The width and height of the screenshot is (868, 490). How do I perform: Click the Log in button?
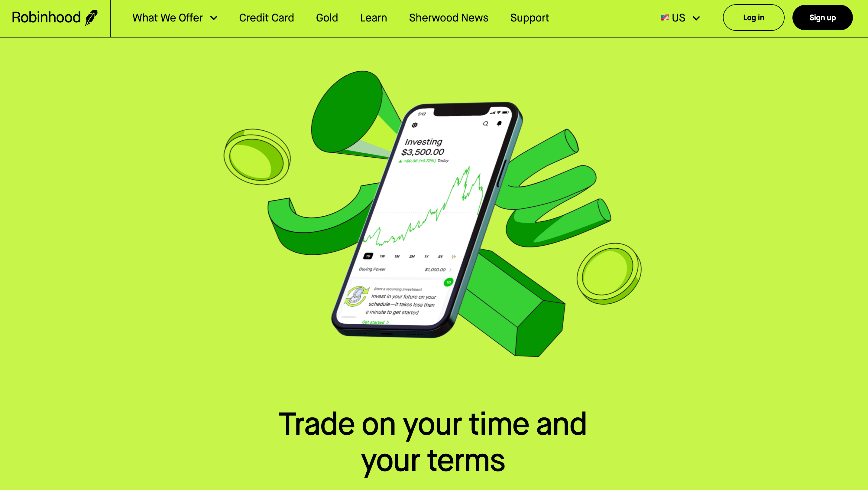coord(753,17)
